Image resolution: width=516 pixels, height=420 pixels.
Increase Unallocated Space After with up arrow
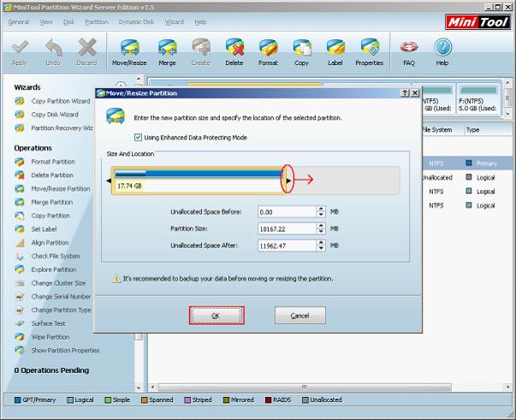click(x=321, y=243)
